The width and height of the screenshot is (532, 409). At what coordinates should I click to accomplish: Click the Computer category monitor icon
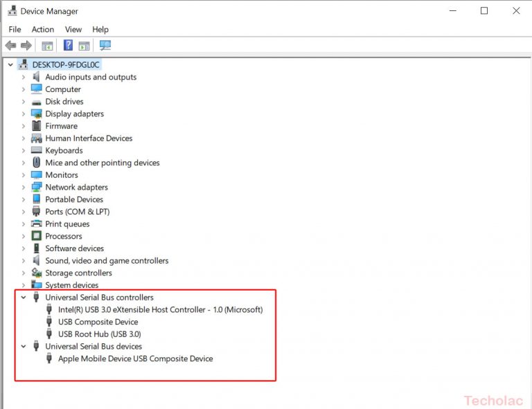pos(36,89)
